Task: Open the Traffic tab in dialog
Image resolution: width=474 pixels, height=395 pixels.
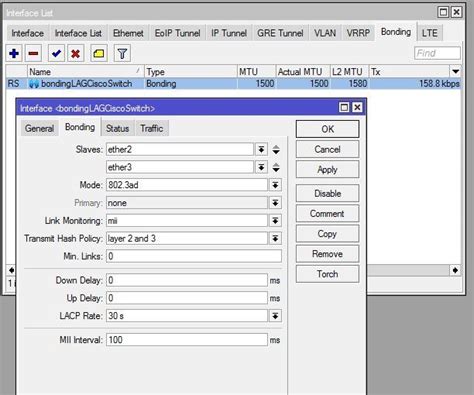Action: [x=152, y=128]
